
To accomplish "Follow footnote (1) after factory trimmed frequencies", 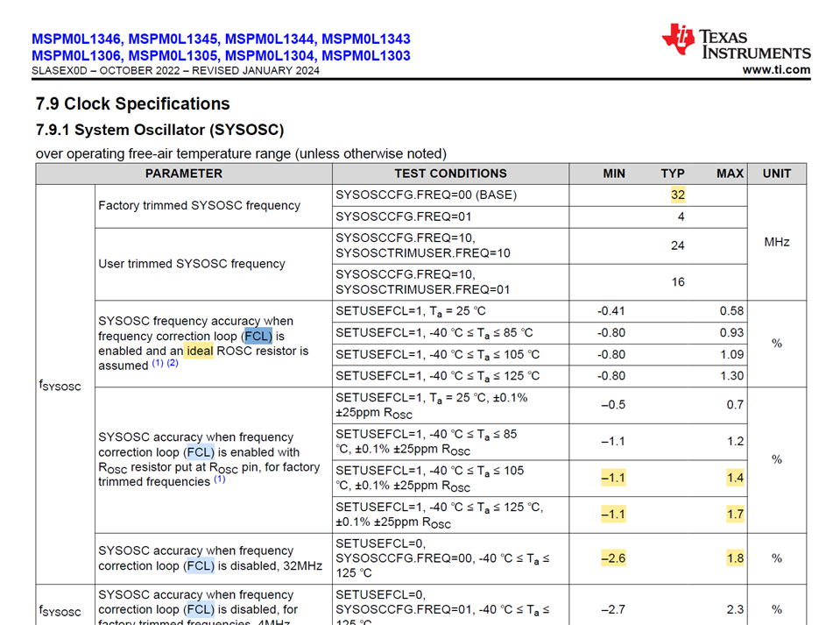I will [x=220, y=479].
